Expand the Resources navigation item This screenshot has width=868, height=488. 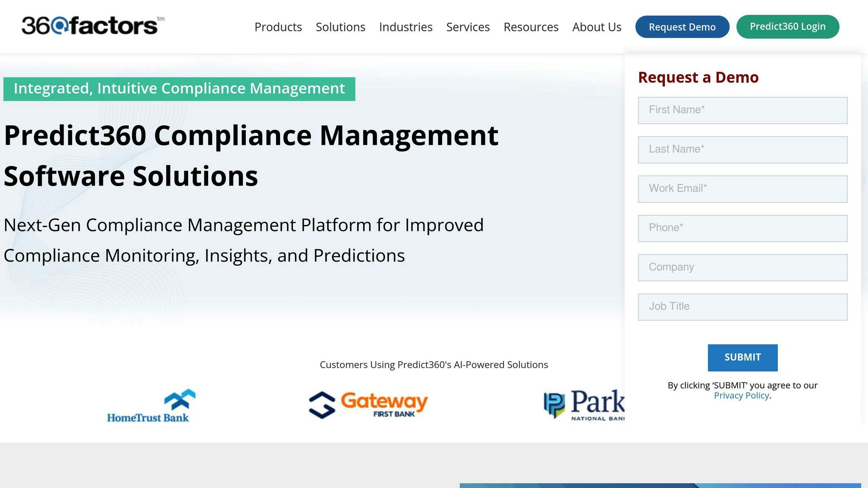tap(531, 27)
